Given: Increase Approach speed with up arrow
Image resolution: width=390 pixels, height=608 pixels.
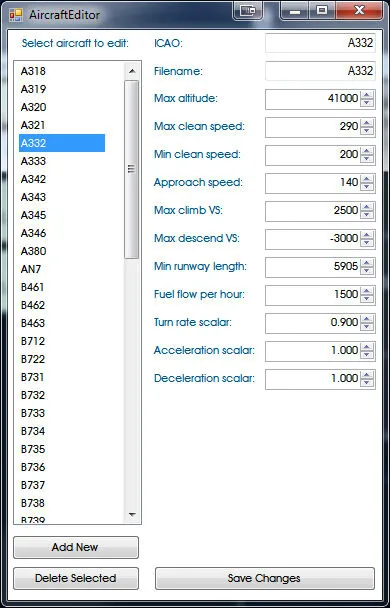Looking at the screenshot, I should pos(367,179).
